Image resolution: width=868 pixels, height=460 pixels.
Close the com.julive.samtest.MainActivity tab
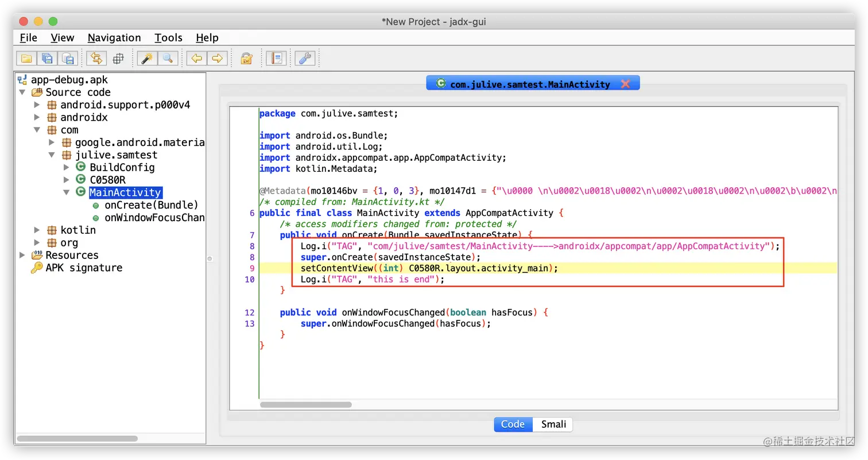pos(626,84)
